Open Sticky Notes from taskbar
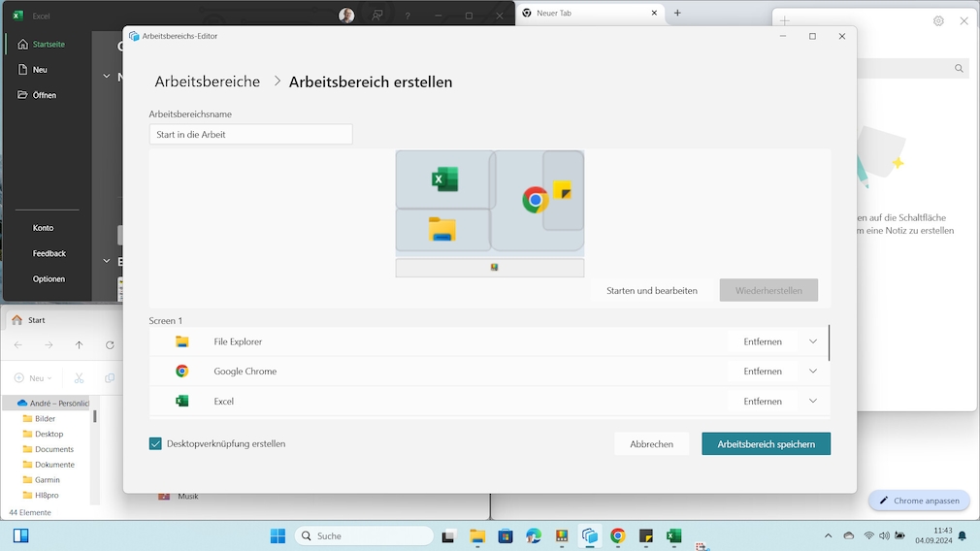Screen dimensions: 980x551 point(645,536)
